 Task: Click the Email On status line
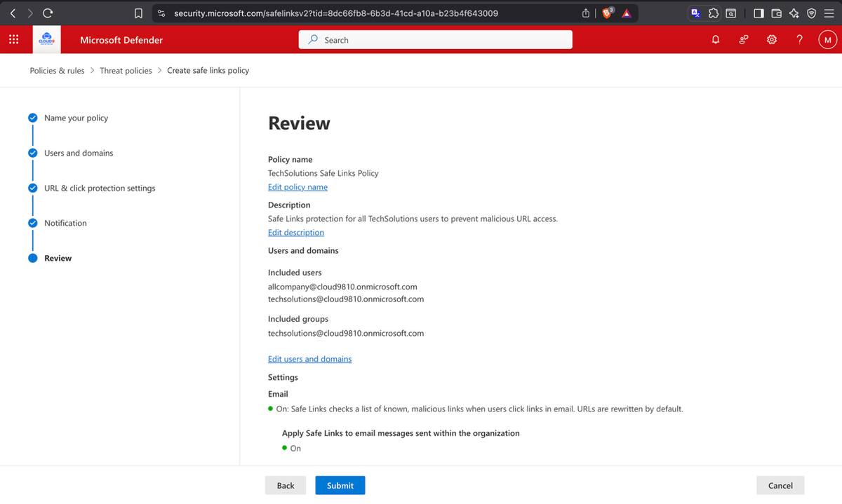tap(476, 409)
